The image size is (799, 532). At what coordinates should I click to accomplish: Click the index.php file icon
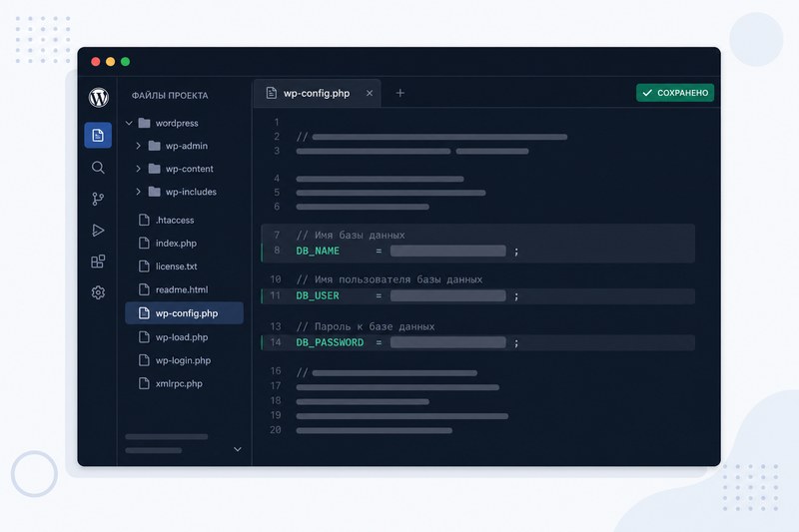(144, 243)
